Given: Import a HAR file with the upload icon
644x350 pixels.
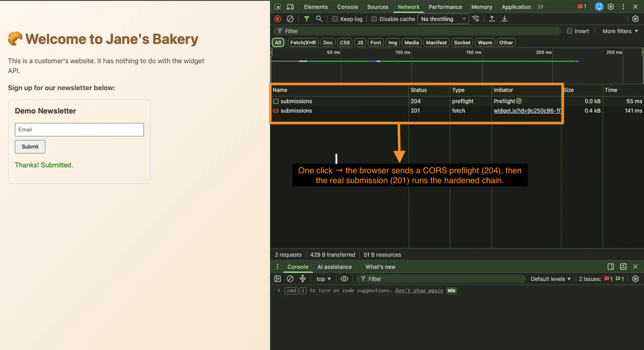Looking at the screenshot, I should [x=492, y=19].
